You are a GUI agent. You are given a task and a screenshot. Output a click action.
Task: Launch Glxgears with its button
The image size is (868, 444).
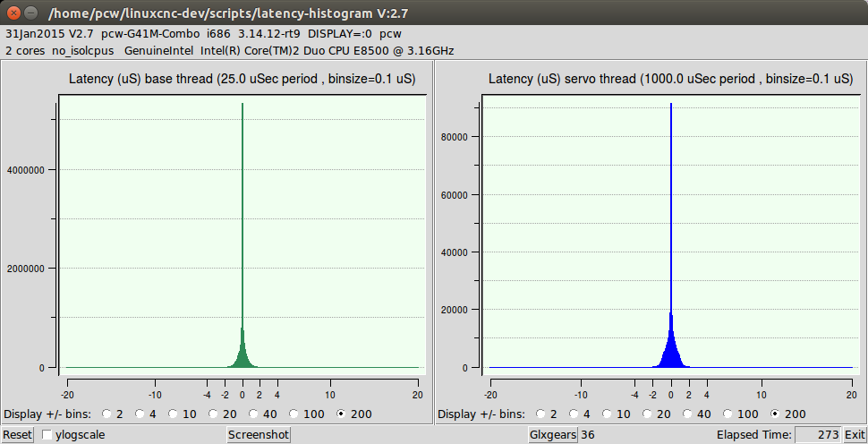tap(554, 435)
